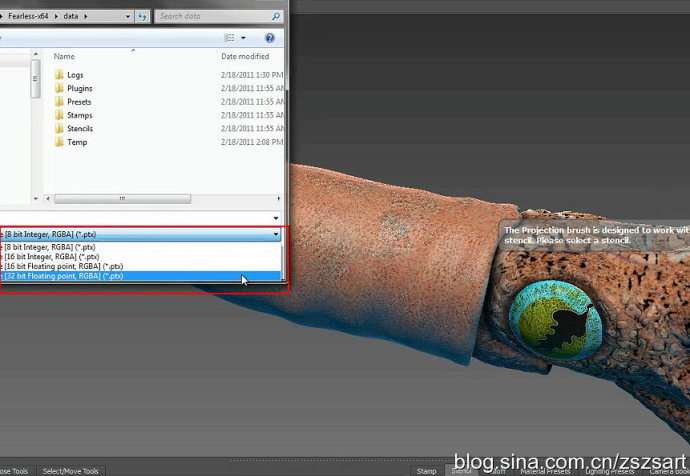
Task: Change the file view layout icon
Action: (x=229, y=38)
